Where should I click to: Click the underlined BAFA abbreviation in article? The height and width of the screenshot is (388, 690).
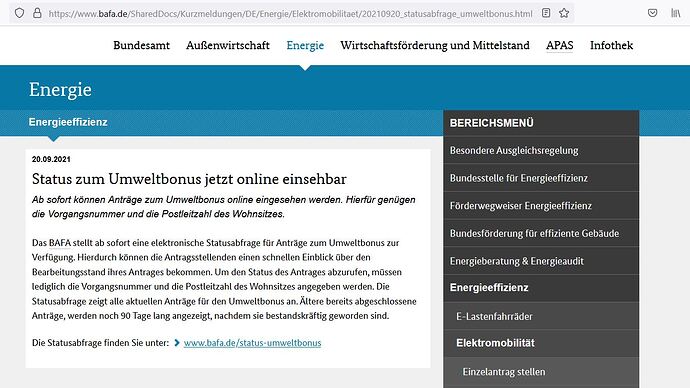[x=60, y=243]
